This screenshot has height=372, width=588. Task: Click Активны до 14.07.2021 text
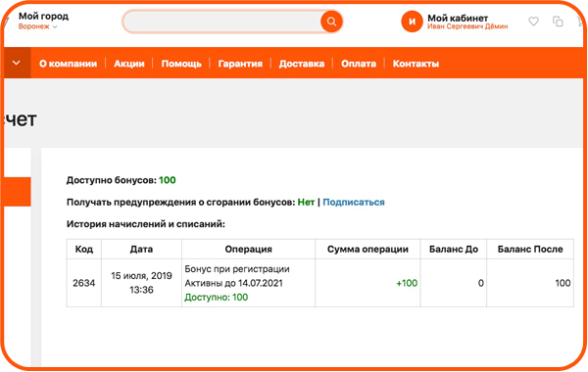(233, 283)
